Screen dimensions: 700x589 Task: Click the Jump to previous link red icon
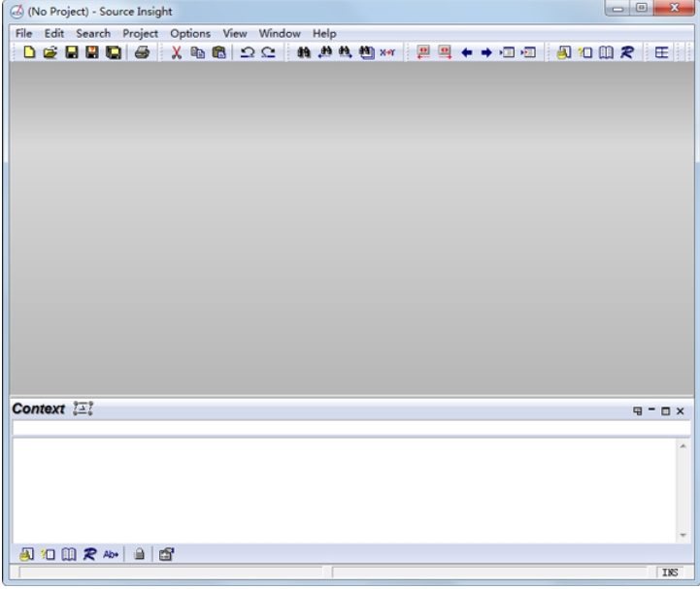(x=423, y=52)
